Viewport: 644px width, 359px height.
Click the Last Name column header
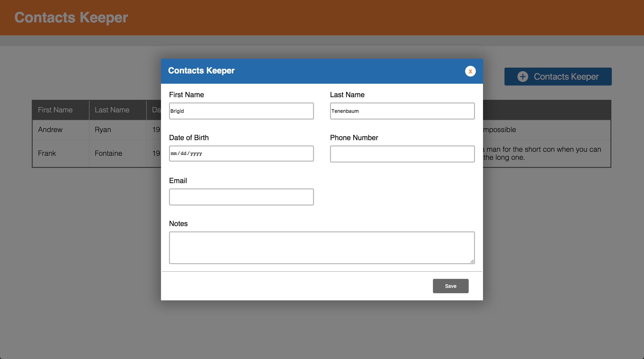coord(112,110)
